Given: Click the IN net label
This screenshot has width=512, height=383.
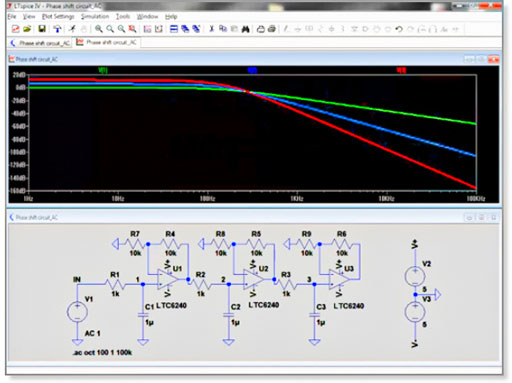Looking at the screenshot, I should pos(77,279).
